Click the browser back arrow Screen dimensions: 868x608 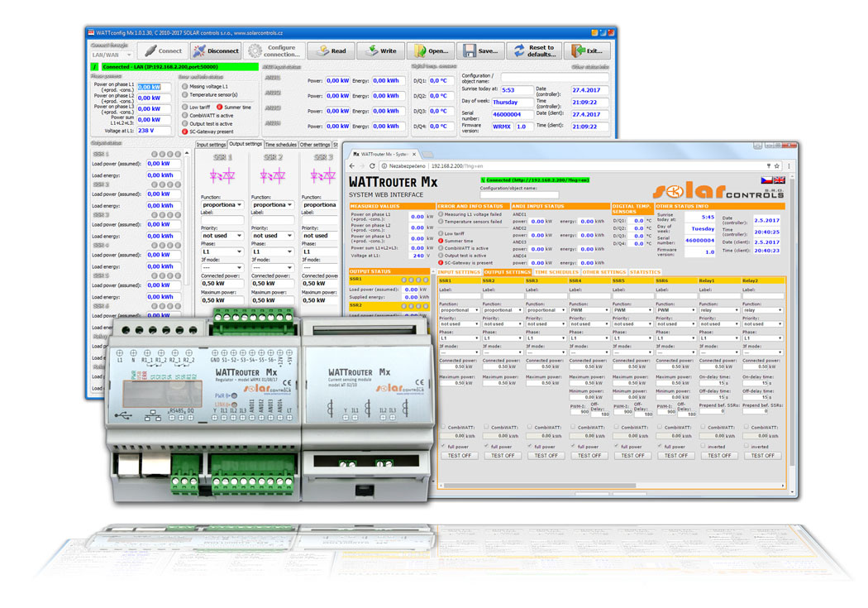[352, 165]
